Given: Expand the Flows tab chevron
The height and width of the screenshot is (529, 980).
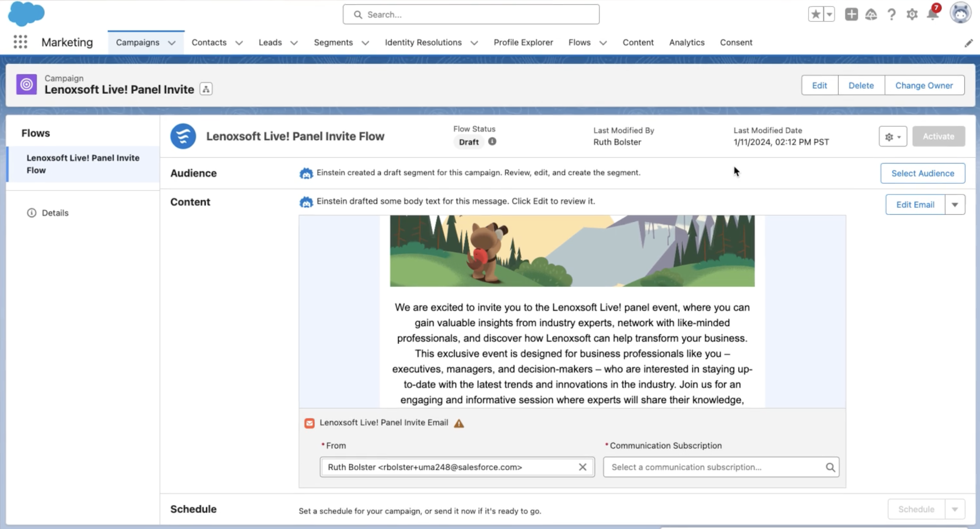Looking at the screenshot, I should (603, 43).
